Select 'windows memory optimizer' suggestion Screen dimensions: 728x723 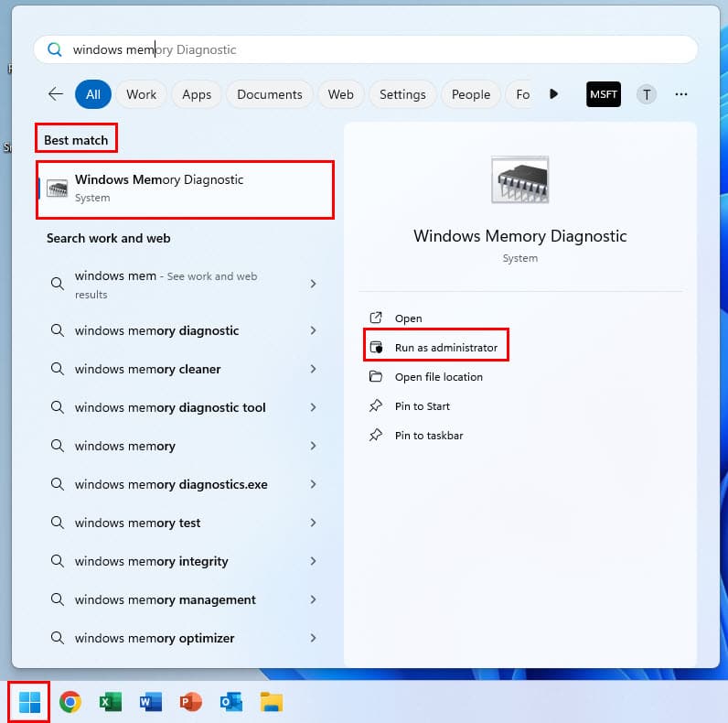click(x=155, y=638)
